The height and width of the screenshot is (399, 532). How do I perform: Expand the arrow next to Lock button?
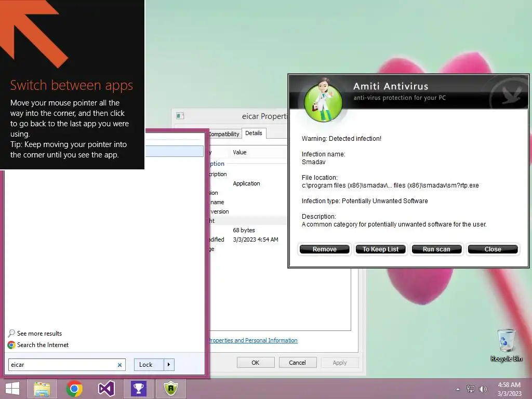[x=169, y=365]
